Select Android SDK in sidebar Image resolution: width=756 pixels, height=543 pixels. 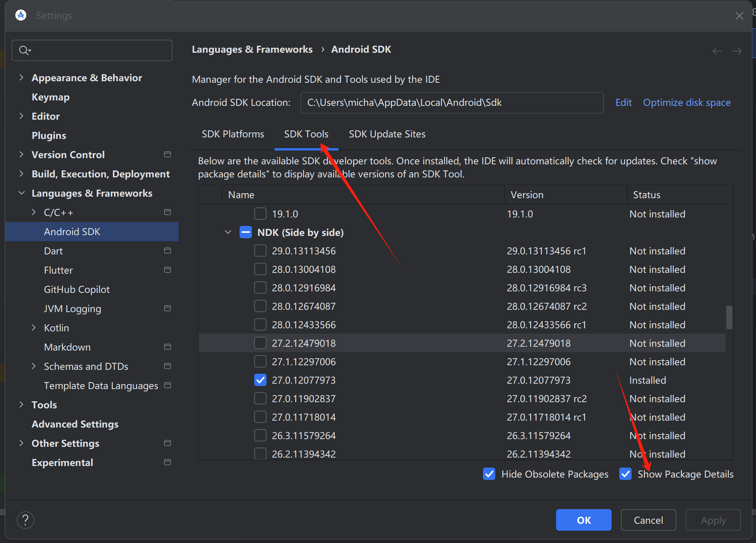92,232
